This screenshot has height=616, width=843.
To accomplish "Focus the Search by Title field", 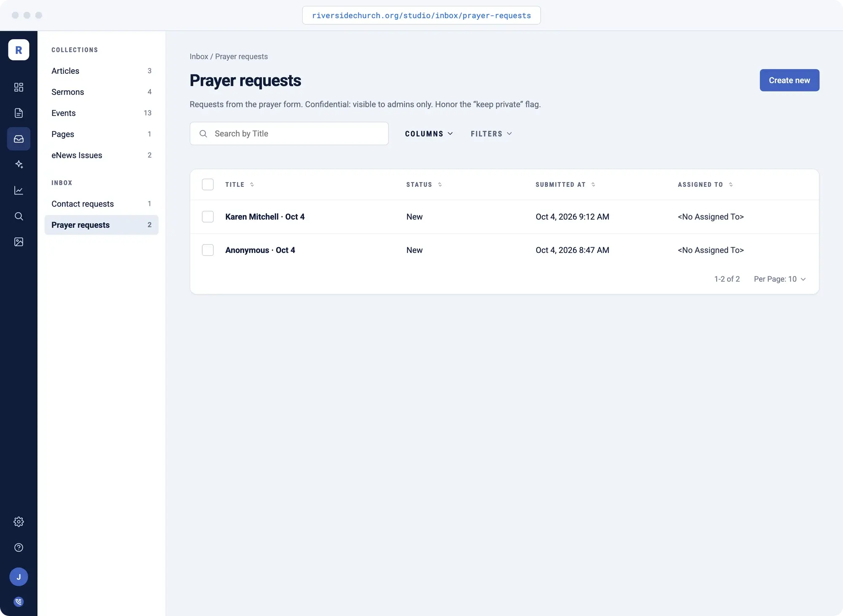I will pos(289,134).
